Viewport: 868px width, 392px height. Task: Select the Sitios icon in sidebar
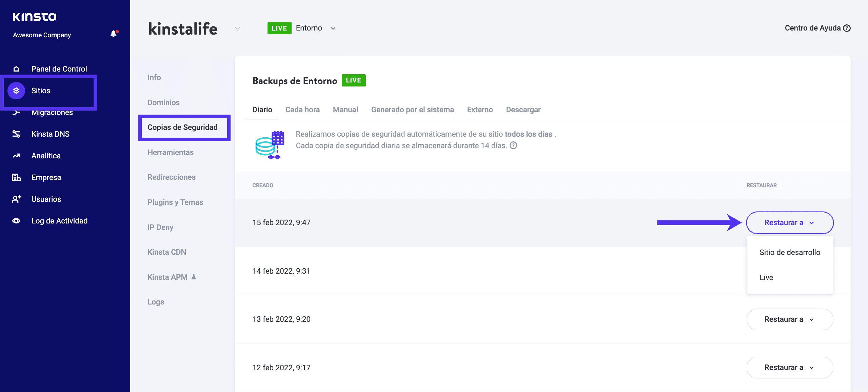pos(16,90)
